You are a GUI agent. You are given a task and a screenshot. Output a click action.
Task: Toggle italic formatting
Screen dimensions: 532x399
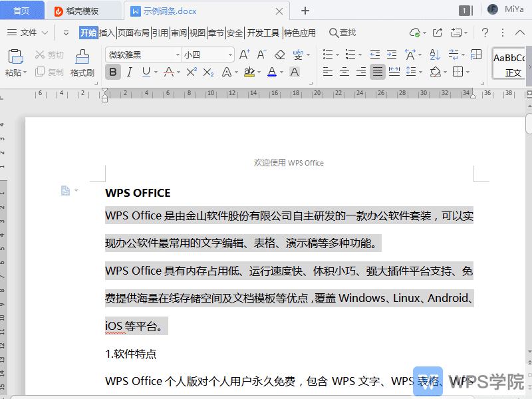(x=128, y=72)
